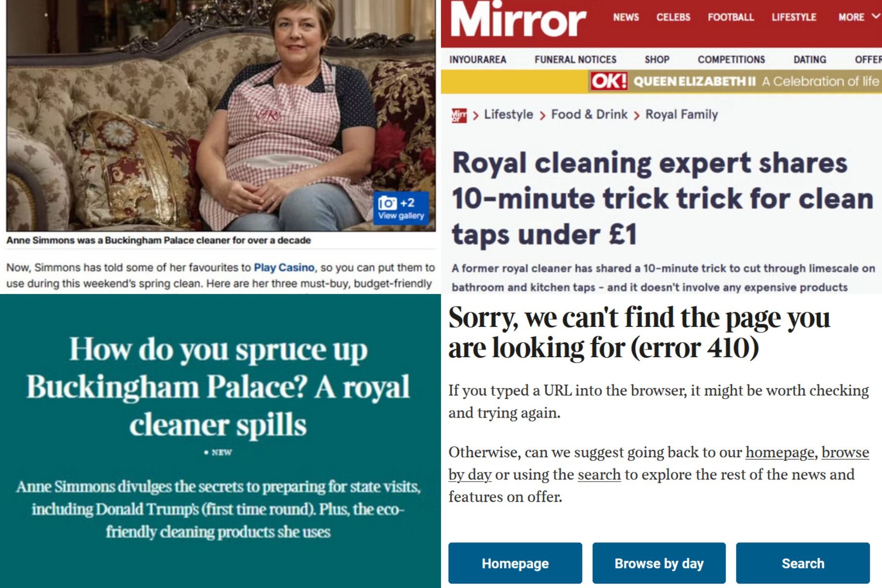Open the NEWS menu item
Viewport: 882px width, 588px height.
click(626, 17)
